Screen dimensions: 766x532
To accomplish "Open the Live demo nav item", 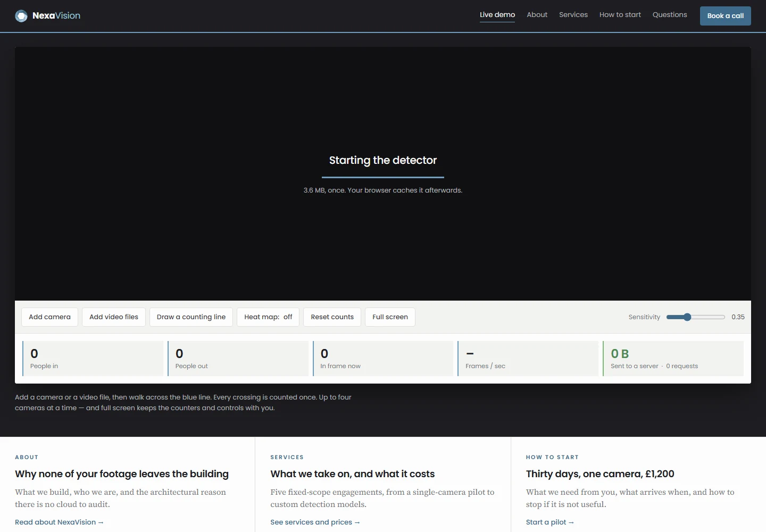I will [497, 15].
